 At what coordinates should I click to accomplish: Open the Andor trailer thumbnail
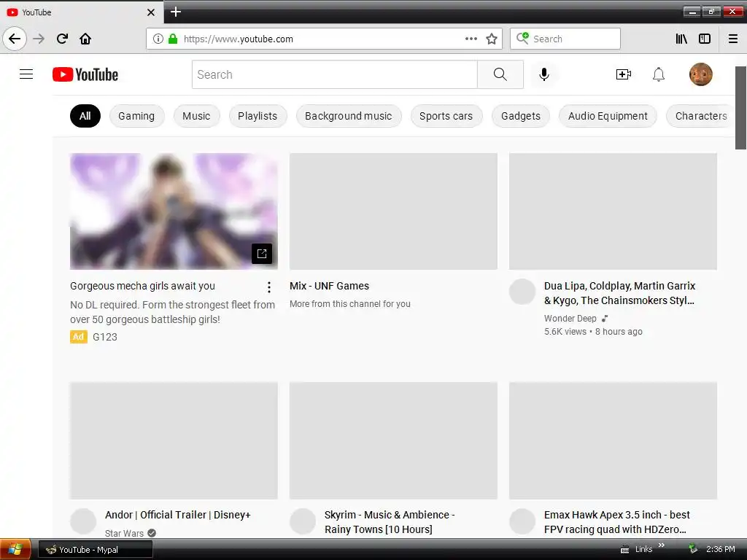pyautogui.click(x=174, y=440)
